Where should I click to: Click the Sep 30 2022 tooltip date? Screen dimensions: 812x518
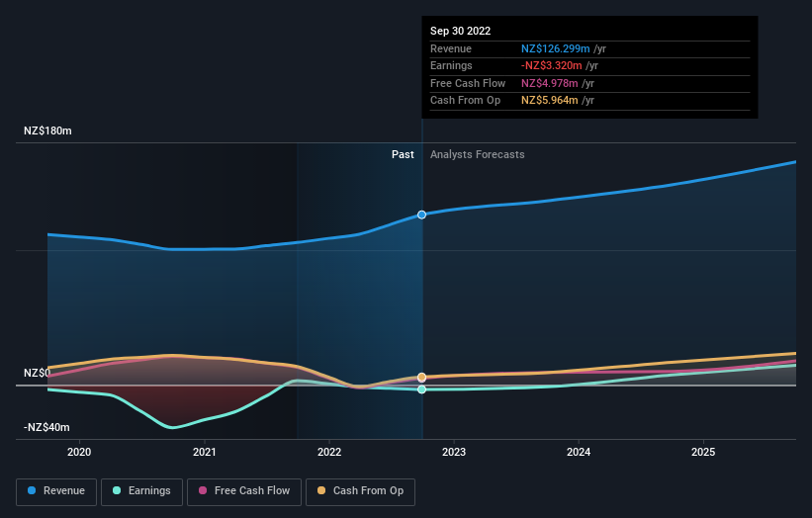460,31
